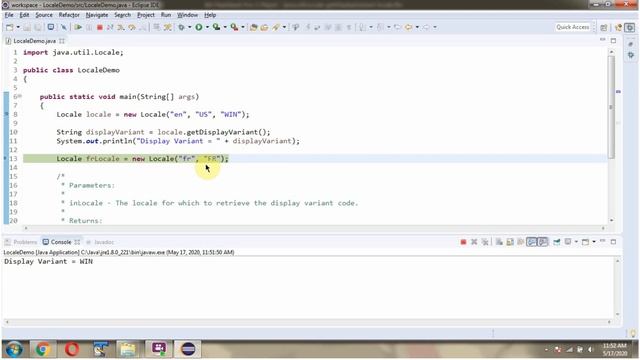Click the Save All toolbar icon
Image resolution: width=640 pixels, height=360 pixels.
pyautogui.click(x=37, y=27)
